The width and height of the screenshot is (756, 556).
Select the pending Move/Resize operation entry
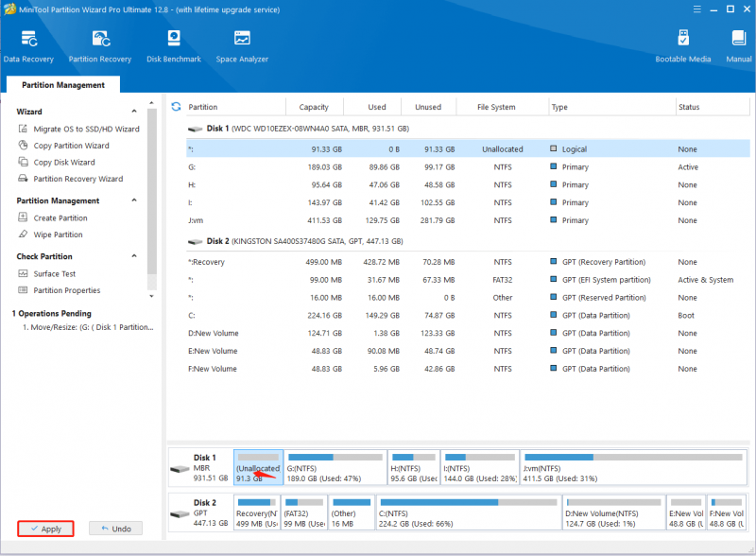pos(88,327)
